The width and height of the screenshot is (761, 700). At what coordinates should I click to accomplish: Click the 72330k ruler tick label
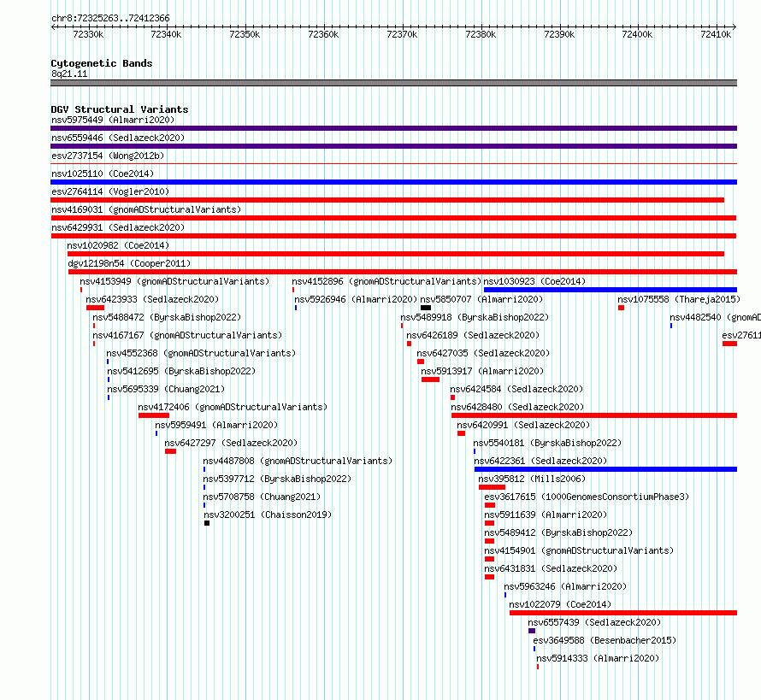point(88,34)
